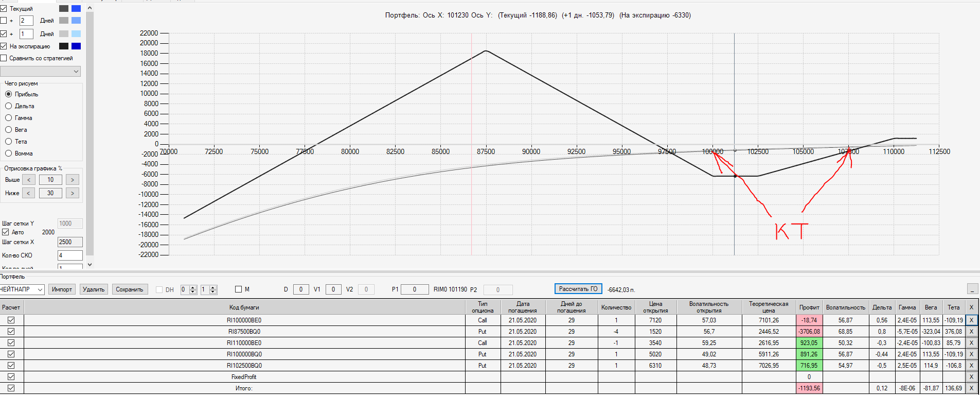Screen dimensions: 980x395
Task: Pick the black На экспирацию color swatch
Action: pyautogui.click(x=64, y=46)
